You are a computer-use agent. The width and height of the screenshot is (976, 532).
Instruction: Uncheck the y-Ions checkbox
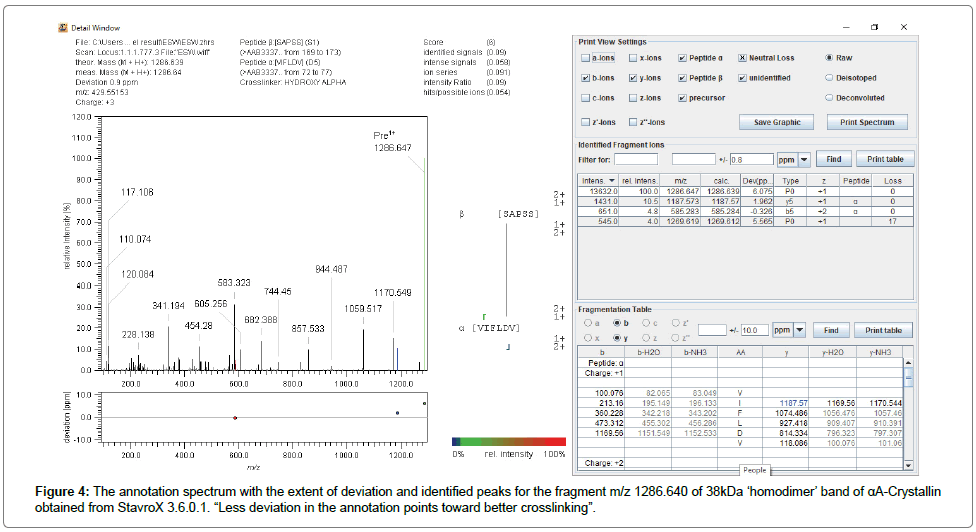[x=634, y=78]
